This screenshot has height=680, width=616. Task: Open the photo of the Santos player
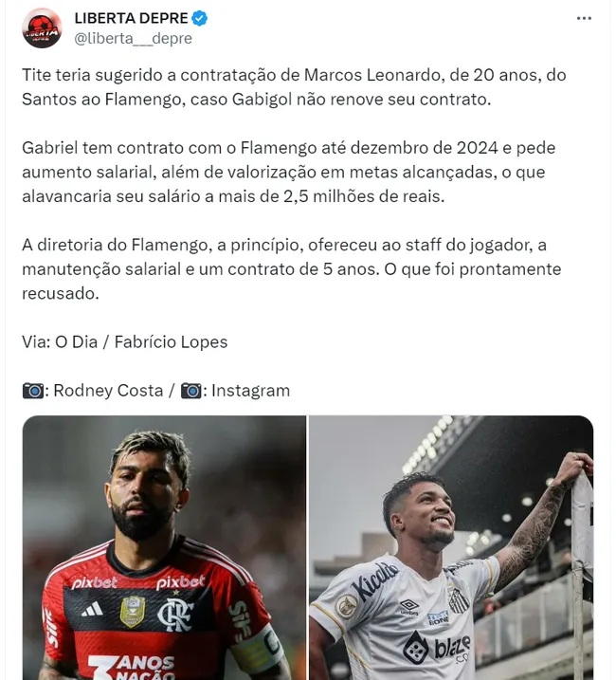(451, 547)
